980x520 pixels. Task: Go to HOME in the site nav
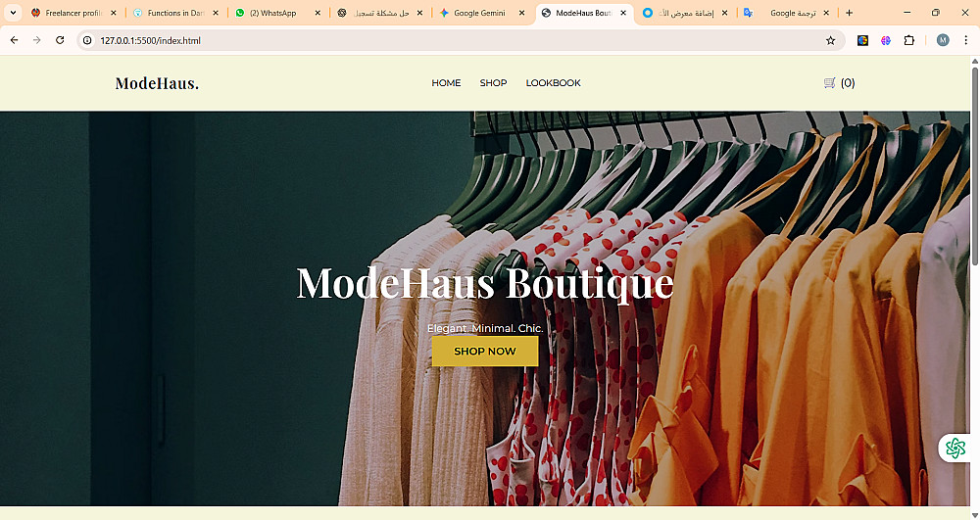446,83
